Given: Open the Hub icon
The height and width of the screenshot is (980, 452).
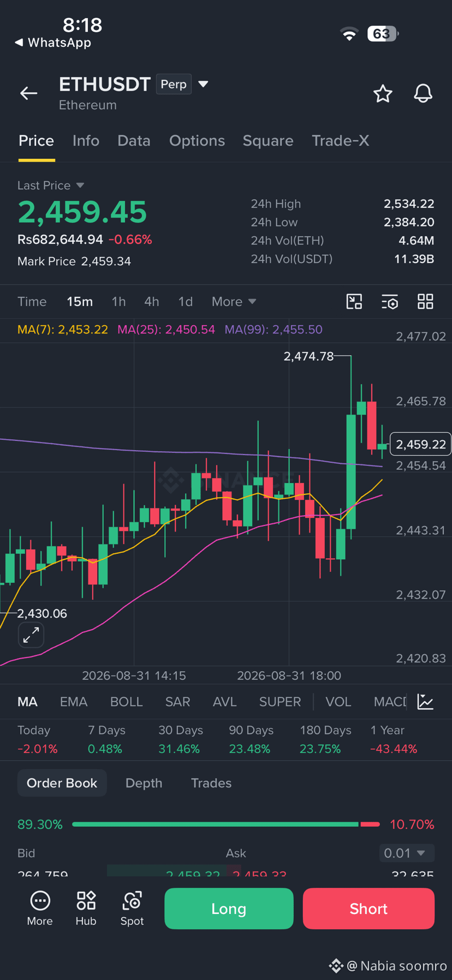Looking at the screenshot, I should pos(86,909).
